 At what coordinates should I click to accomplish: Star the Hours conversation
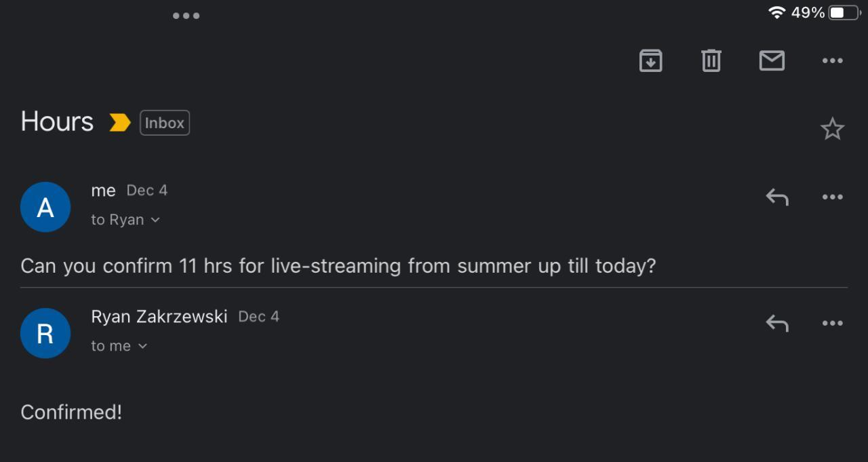pos(832,128)
